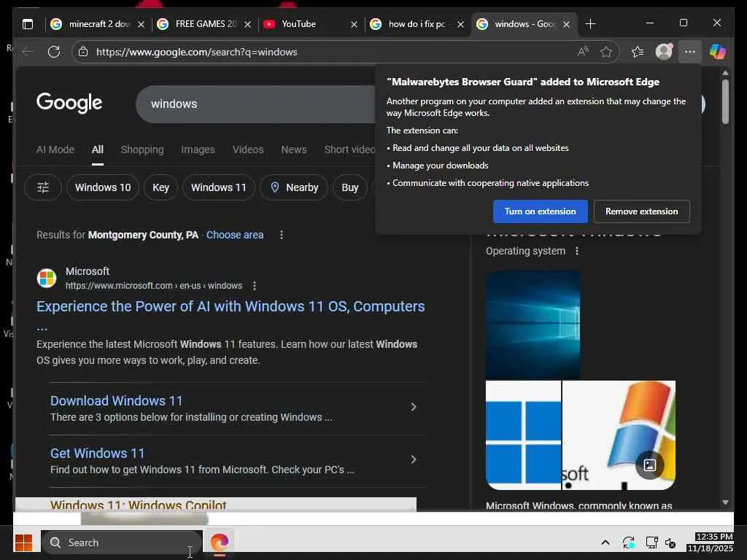Select AI Mode search tab
This screenshot has height=560, width=747.
[55, 149]
